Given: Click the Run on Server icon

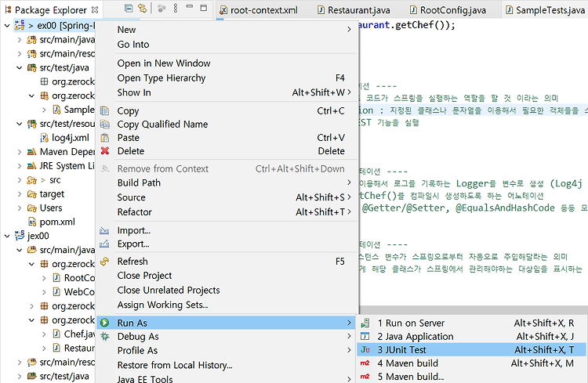Looking at the screenshot, I should tap(365, 323).
